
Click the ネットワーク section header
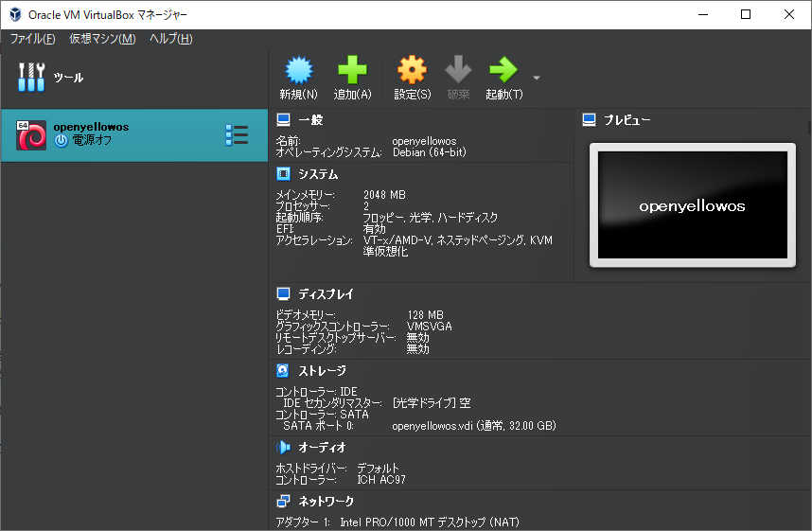[326, 501]
